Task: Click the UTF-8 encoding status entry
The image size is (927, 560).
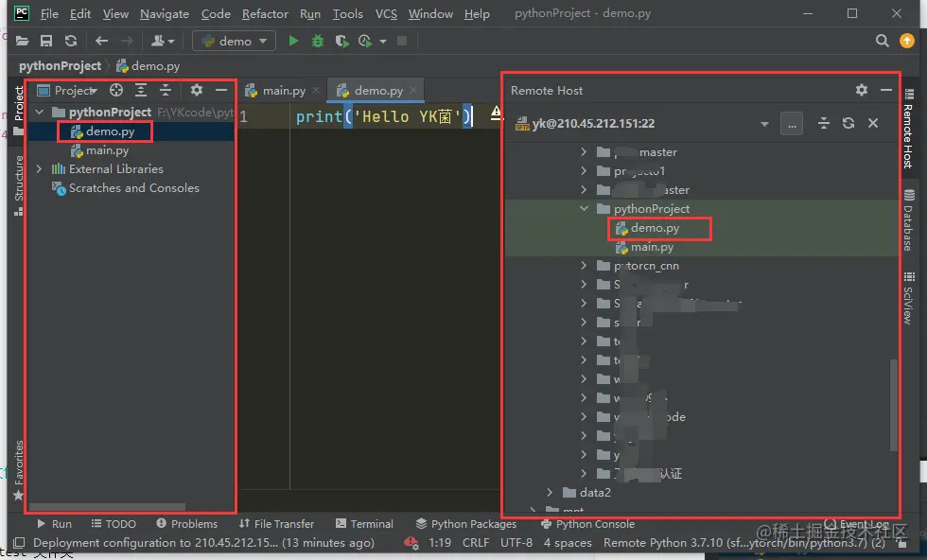Action: point(516,543)
